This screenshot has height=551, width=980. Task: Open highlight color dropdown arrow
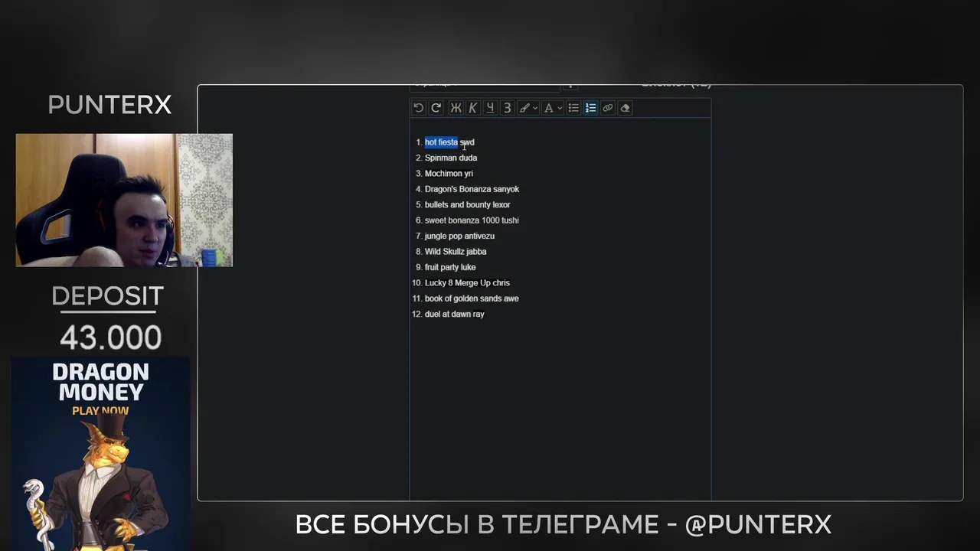[535, 108]
